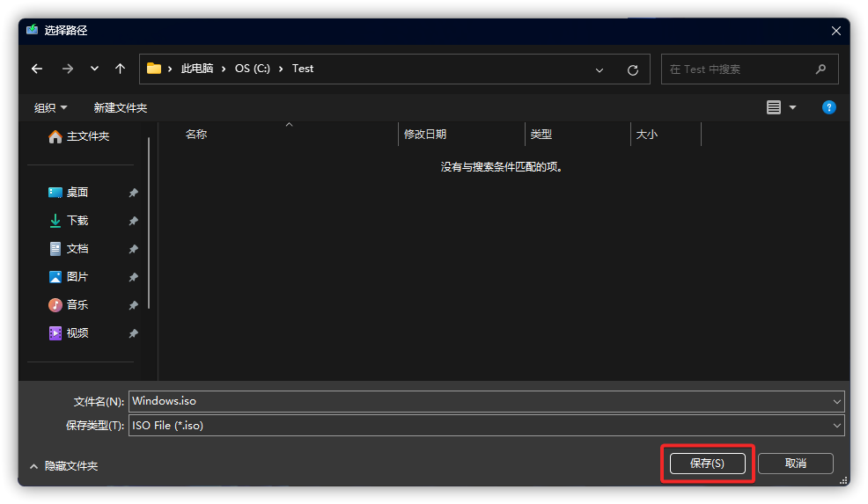Viewport: 868px width, 504px height.
Task: Open help with the question mark icon
Action: tap(828, 107)
